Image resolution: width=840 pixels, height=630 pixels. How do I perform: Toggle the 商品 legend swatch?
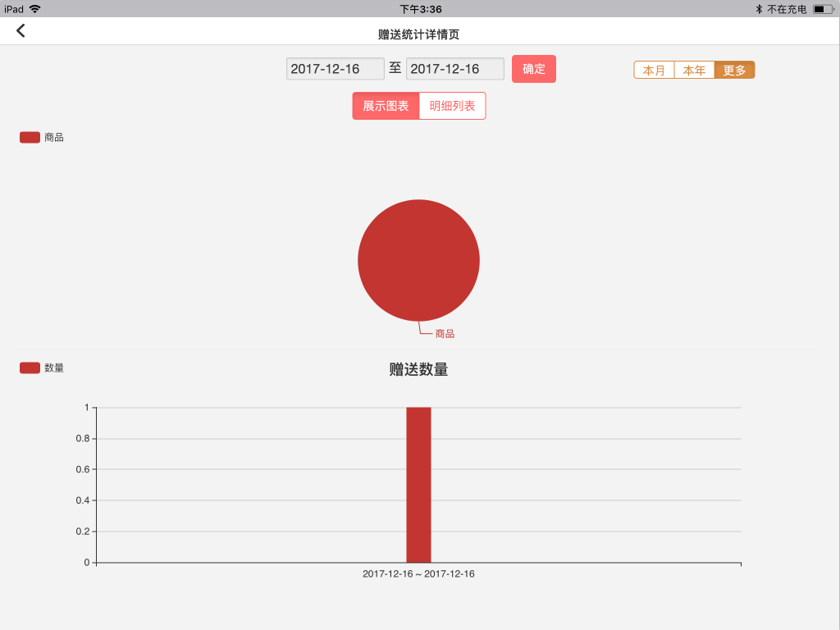click(30, 138)
